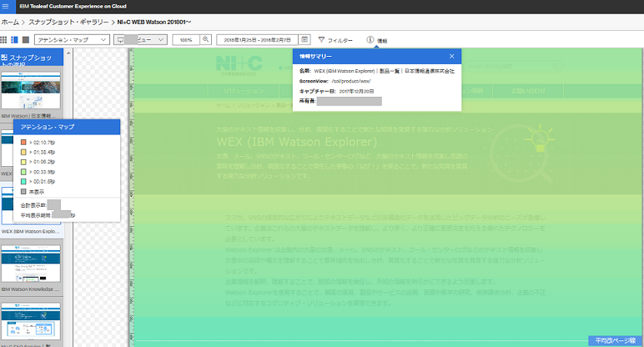Click the 平均改ページ線 label

click(616, 340)
